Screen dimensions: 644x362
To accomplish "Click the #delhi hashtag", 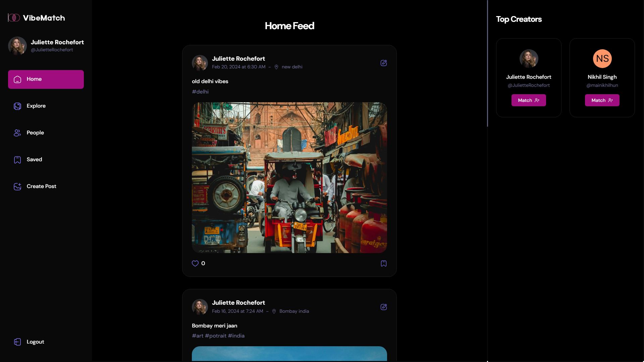I will coord(200,92).
